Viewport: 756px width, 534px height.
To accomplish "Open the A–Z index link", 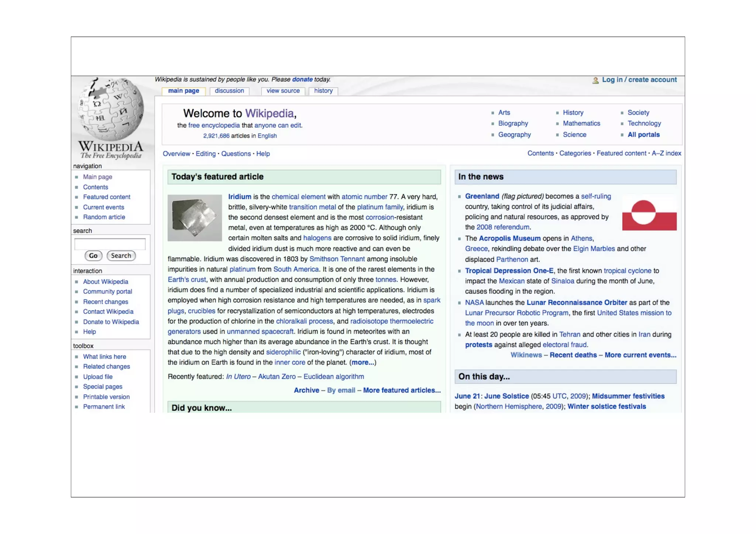I will coord(666,153).
